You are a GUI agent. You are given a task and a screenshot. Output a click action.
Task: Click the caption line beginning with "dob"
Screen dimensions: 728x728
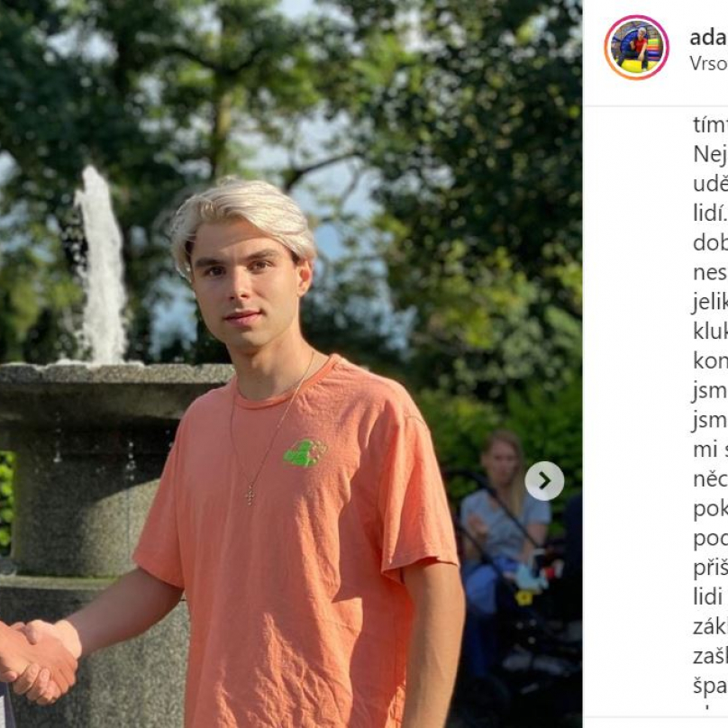(x=710, y=243)
